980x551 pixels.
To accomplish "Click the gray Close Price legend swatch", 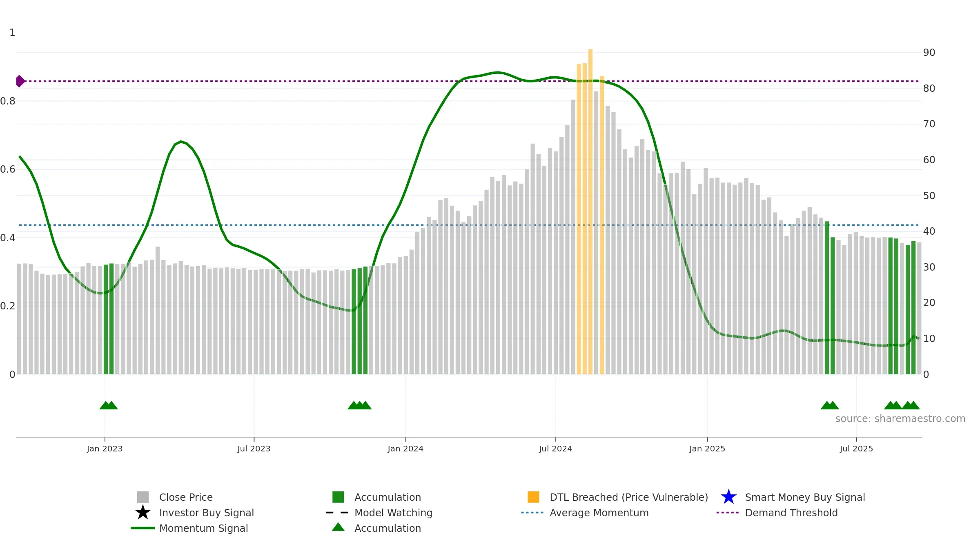I will click(143, 497).
